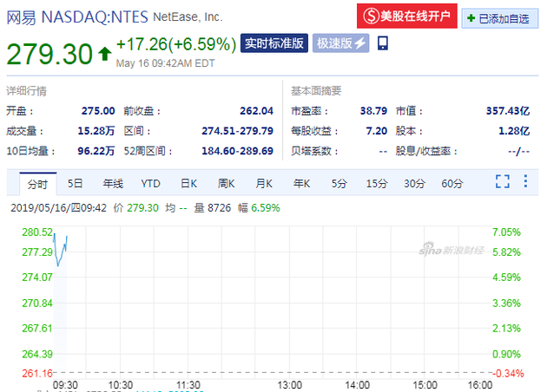Click the opening price 275.00
547x392 pixels.
(x=98, y=111)
